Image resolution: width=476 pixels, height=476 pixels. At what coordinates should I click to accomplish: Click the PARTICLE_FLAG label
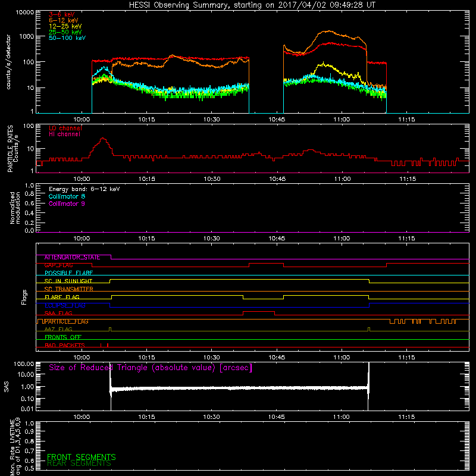pos(67,321)
